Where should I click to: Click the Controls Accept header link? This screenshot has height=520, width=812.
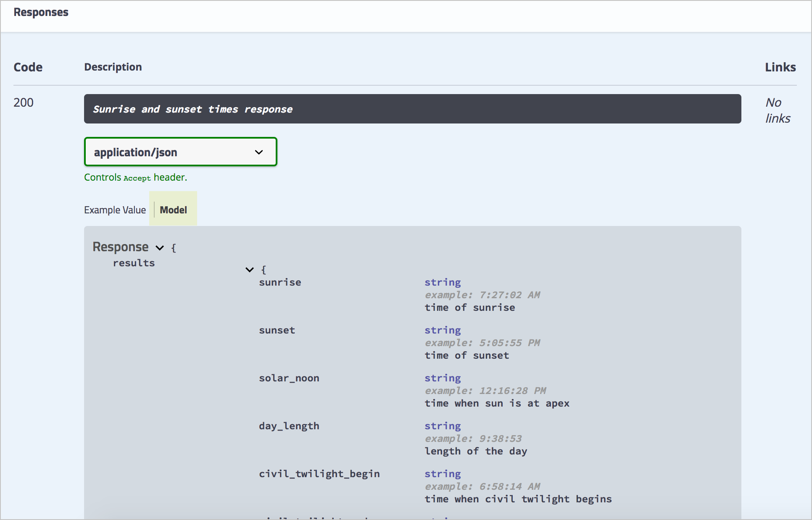135,177
